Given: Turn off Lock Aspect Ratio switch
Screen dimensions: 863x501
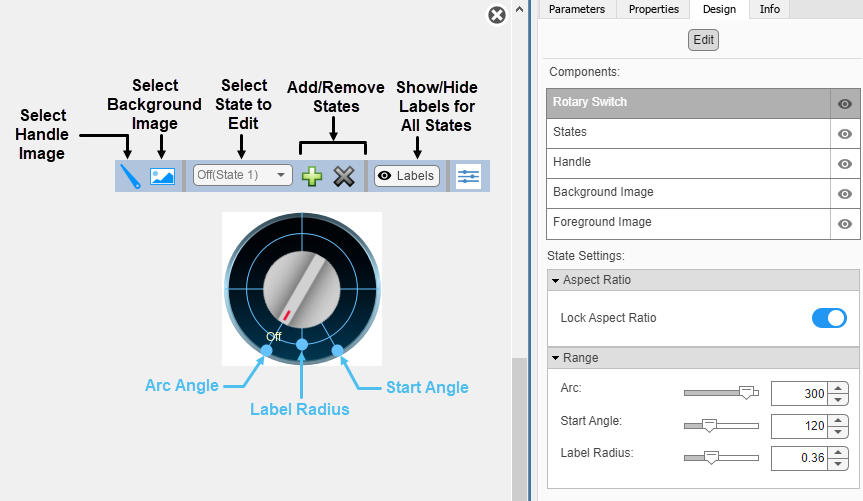Looking at the screenshot, I should pos(829,318).
